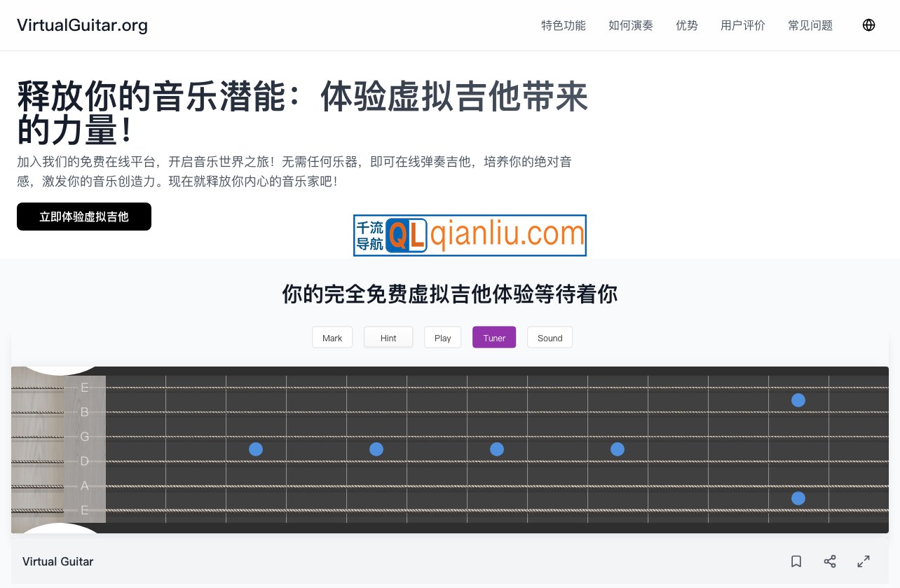Click the blue note dot on the low E string

coord(798,498)
